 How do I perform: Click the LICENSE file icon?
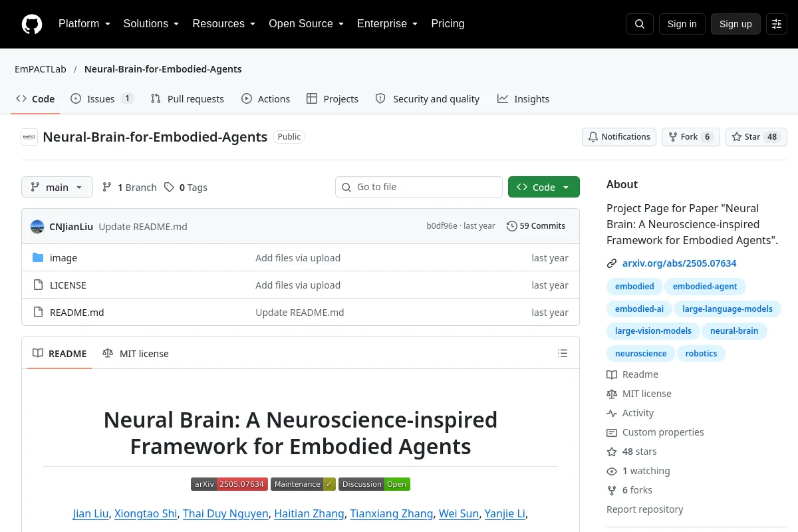38,285
